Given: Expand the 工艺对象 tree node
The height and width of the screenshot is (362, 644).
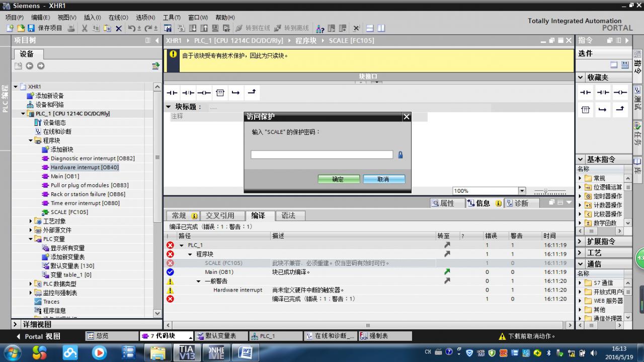Looking at the screenshot, I should click(31, 221).
